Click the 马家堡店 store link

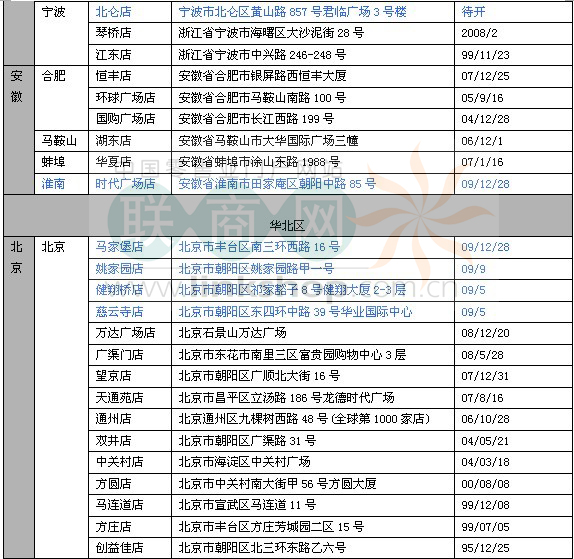click(119, 247)
